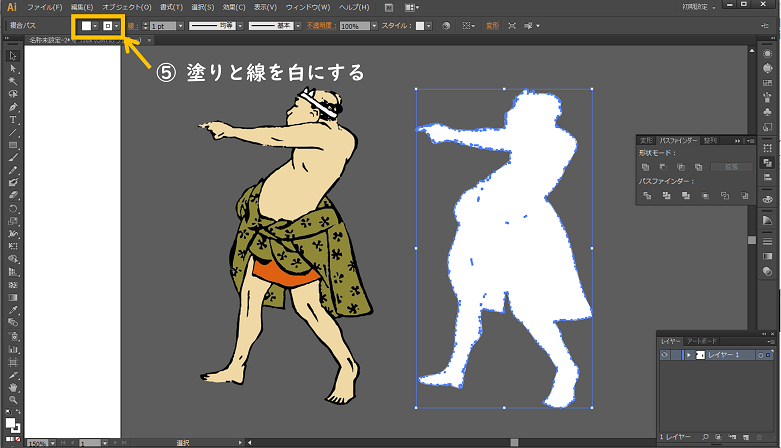Viewport: 781px width, 448px height.
Task: Click the target circle of レイヤー 1
Action: click(x=760, y=355)
